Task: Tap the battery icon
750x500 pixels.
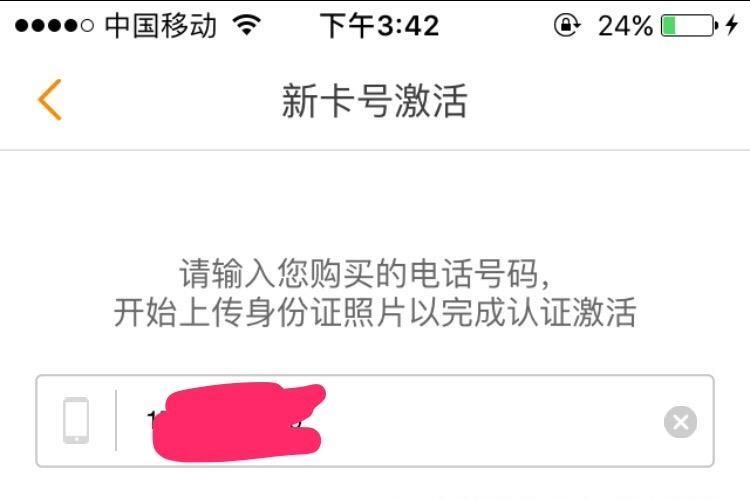Action: tap(689, 25)
